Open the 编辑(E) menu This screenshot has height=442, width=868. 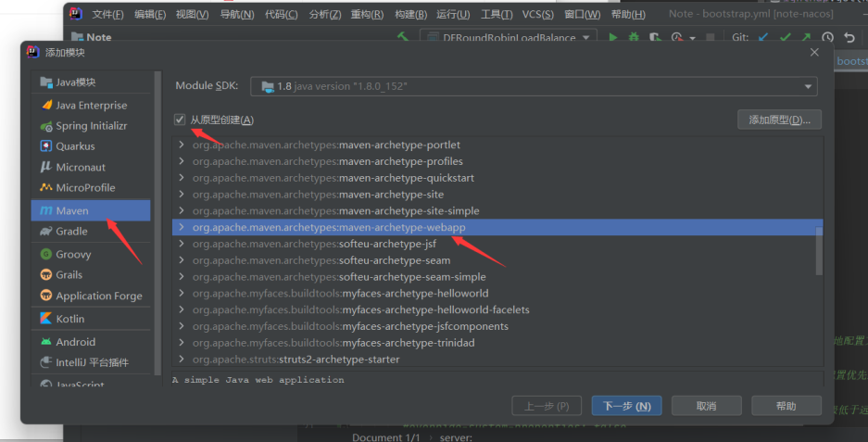(150, 15)
